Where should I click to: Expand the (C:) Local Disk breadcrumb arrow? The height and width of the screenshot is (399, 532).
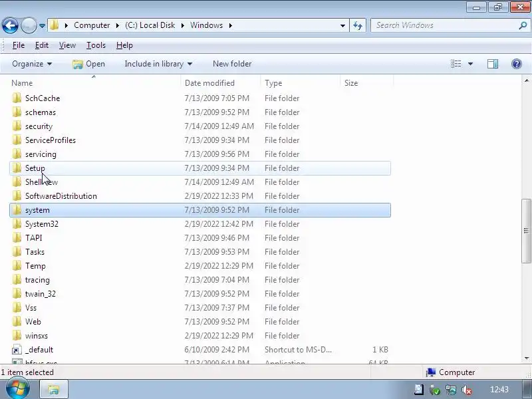pos(182,25)
